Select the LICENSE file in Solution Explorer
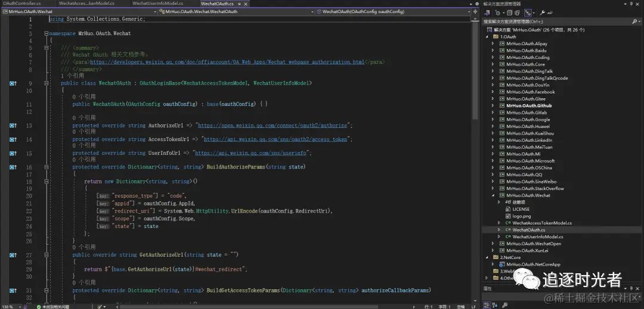644x309 pixels. click(x=521, y=209)
